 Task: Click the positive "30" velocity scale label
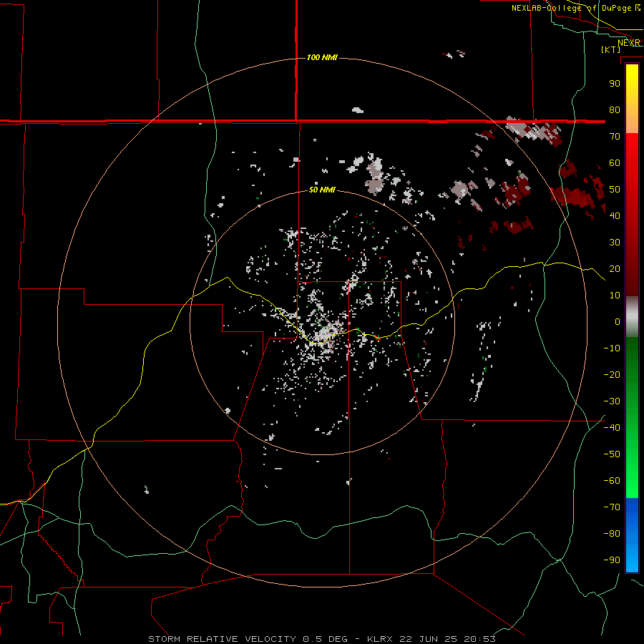point(615,243)
